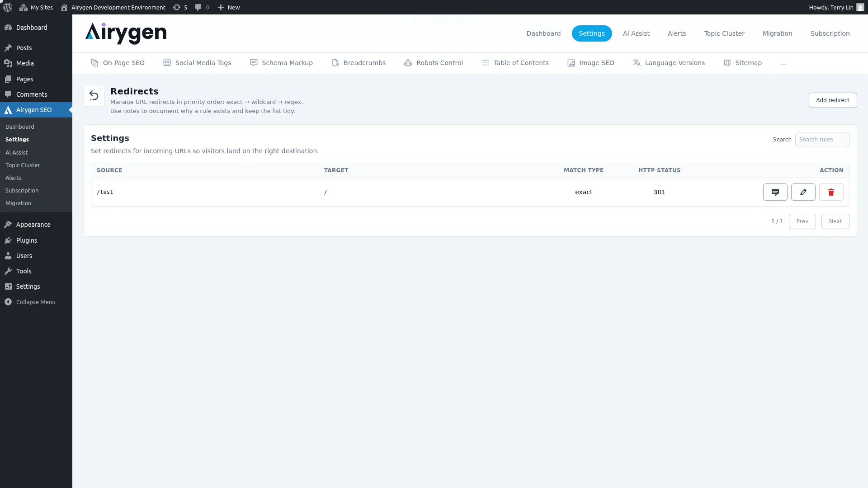Open the WordPress logo menu
Viewport: 868px width, 488px height.
pos(8,7)
